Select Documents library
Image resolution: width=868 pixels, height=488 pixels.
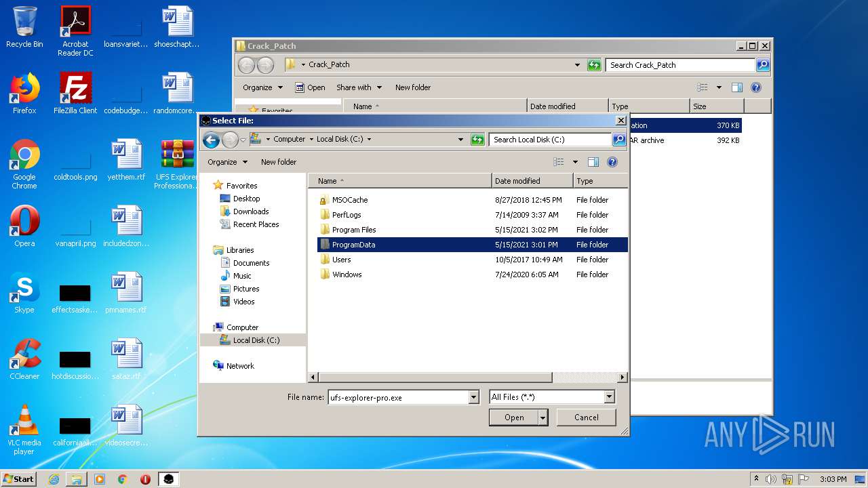pos(251,263)
